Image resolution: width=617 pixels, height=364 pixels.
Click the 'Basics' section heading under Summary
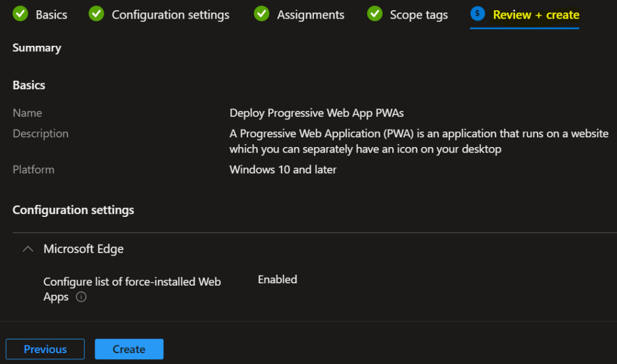tap(29, 85)
